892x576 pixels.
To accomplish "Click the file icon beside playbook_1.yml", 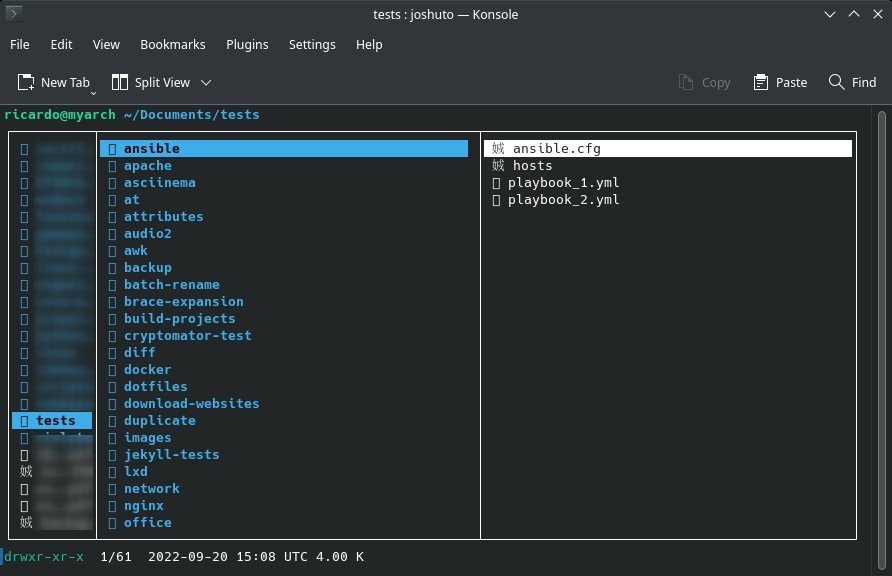I will pos(496,183).
